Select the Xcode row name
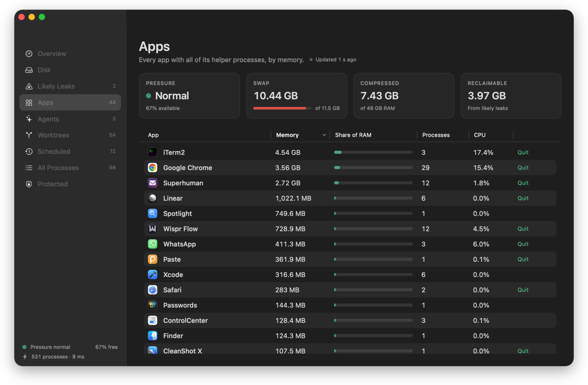 click(x=173, y=275)
